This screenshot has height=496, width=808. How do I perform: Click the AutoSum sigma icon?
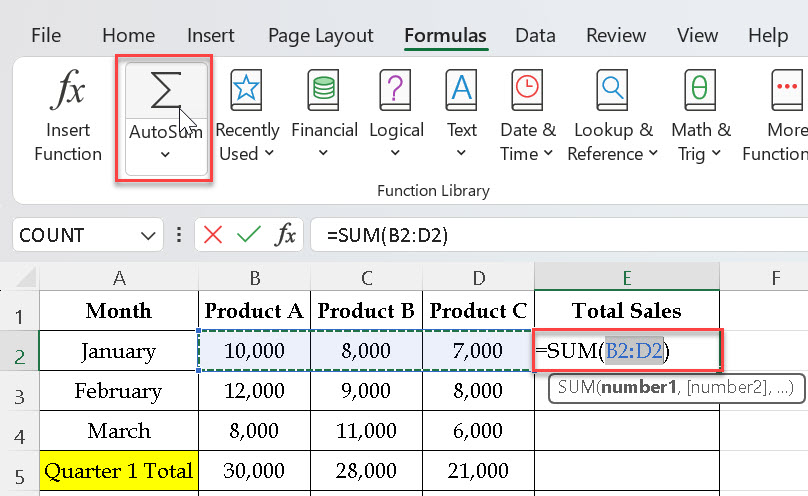pos(165,90)
